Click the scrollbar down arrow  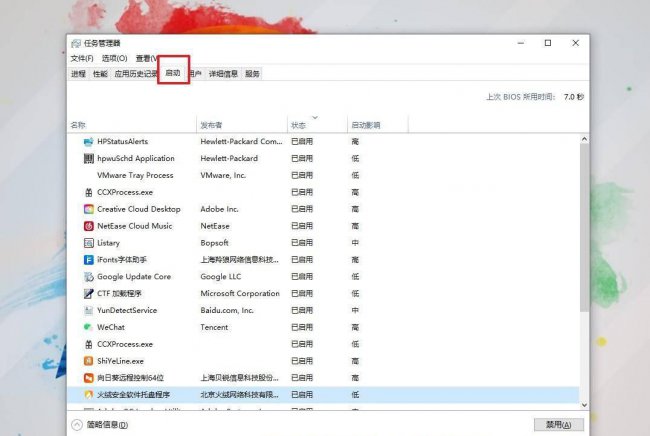coord(584,405)
